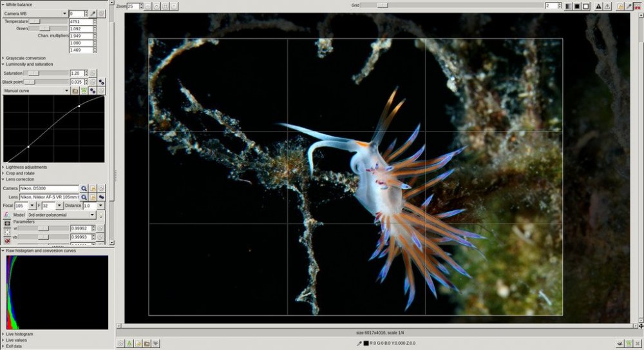The width and height of the screenshot is (644, 350).
Task: Toggle the light underexposure warning triangle
Action: (607, 6)
